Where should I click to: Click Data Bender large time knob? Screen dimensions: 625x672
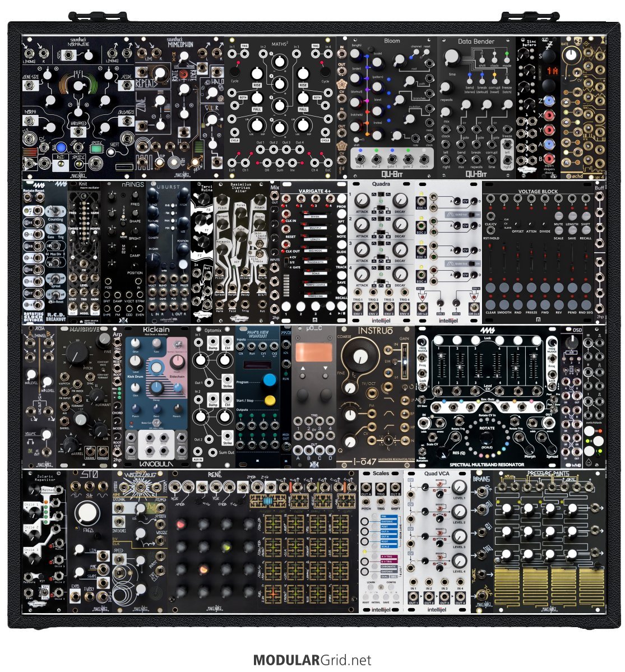click(x=451, y=56)
